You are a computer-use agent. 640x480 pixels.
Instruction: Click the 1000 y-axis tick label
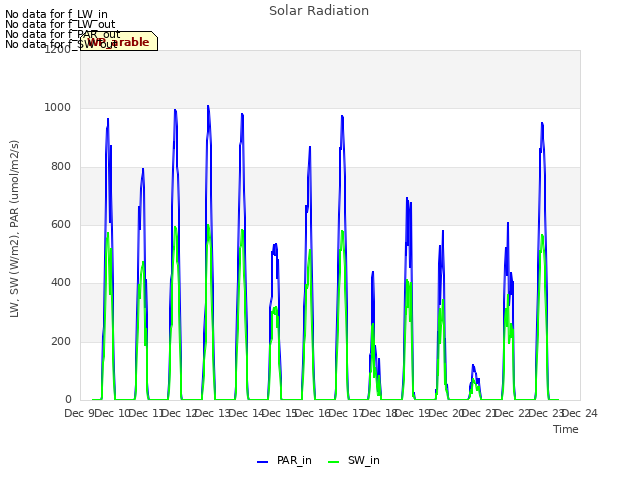click(58, 108)
